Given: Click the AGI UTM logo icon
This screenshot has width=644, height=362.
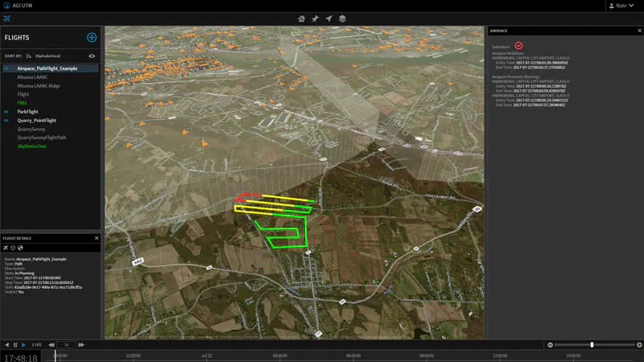Looking at the screenshot, I should (6, 6).
